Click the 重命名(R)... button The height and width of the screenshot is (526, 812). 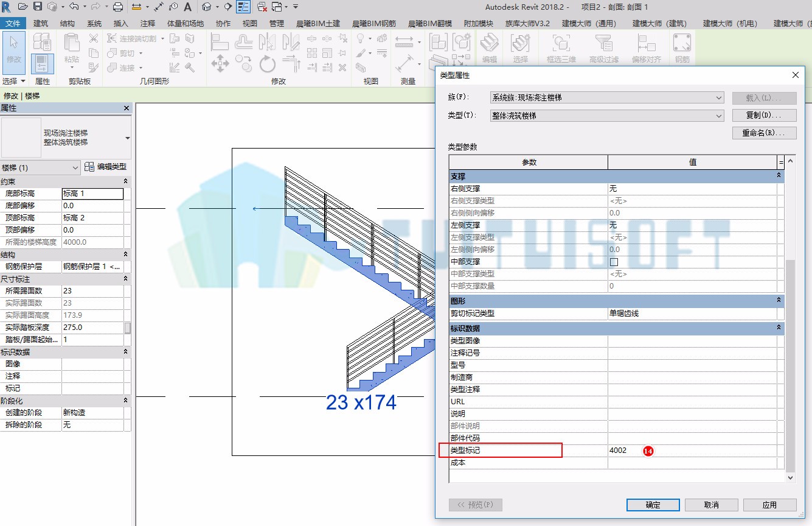click(765, 133)
